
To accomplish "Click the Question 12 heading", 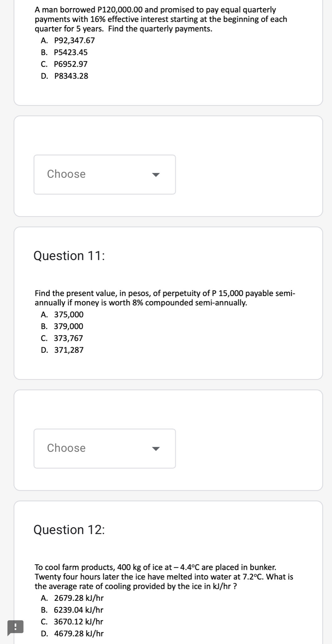I will coord(69,530).
